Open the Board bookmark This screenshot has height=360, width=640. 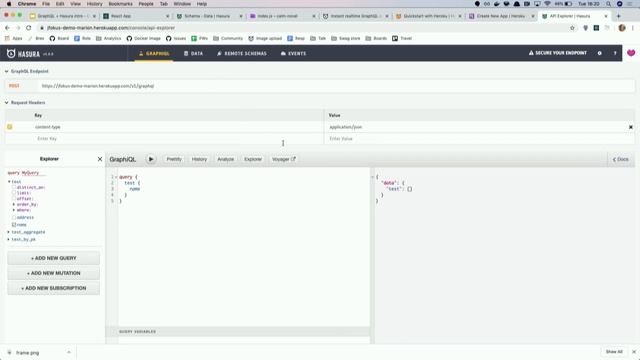point(59,38)
